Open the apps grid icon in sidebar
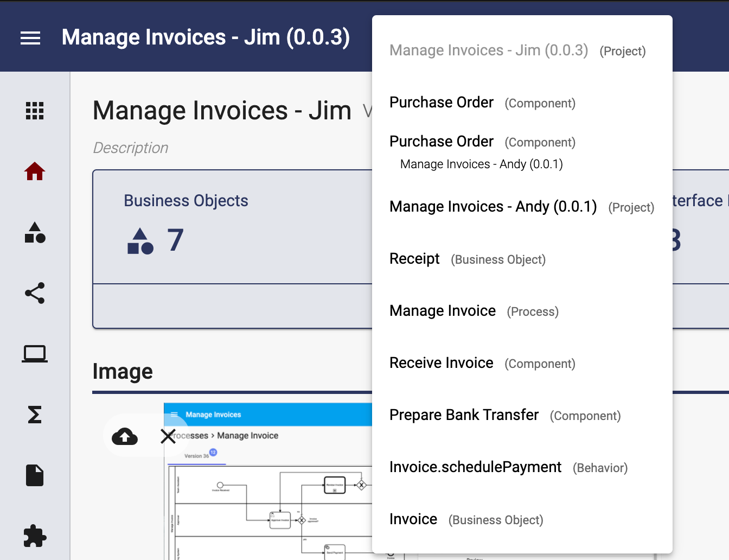 pyautogui.click(x=35, y=111)
